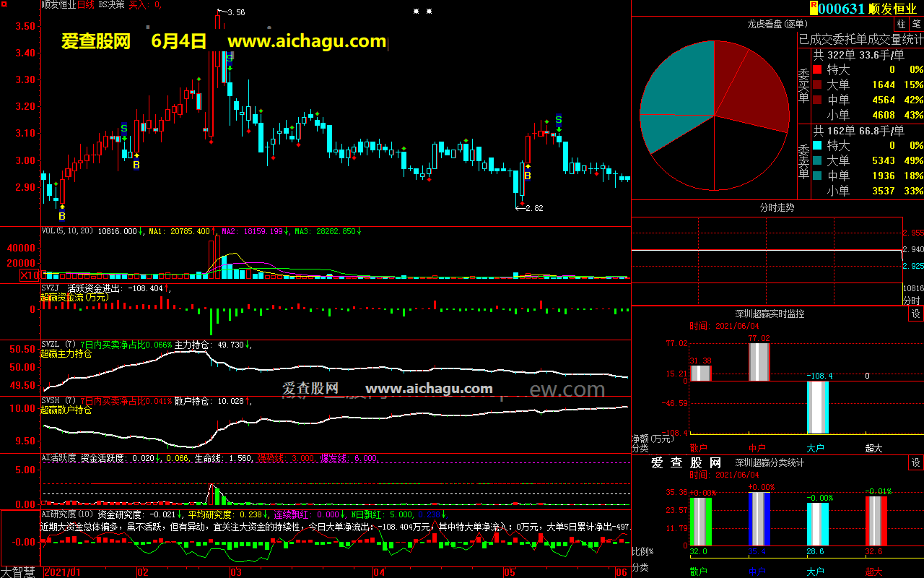Jump to month 05 on the date axis
Screen dimensions: 924x578
(510, 572)
